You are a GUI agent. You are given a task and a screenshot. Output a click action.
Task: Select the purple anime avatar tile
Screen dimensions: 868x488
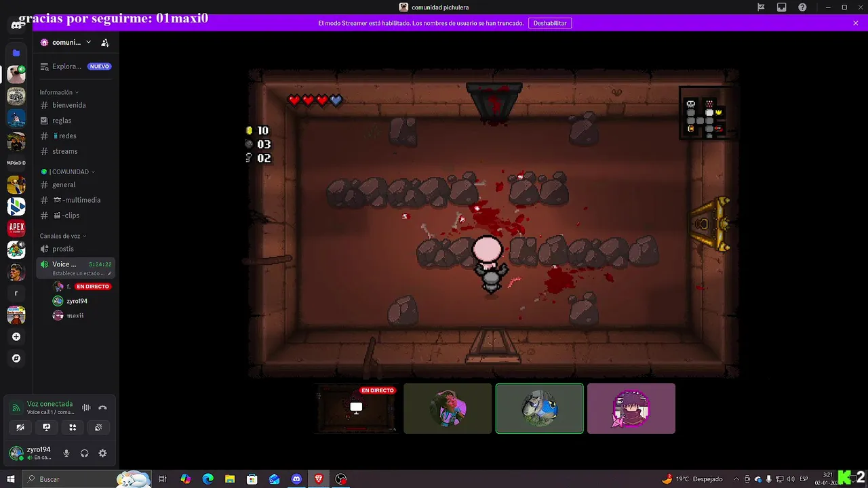[x=631, y=408]
